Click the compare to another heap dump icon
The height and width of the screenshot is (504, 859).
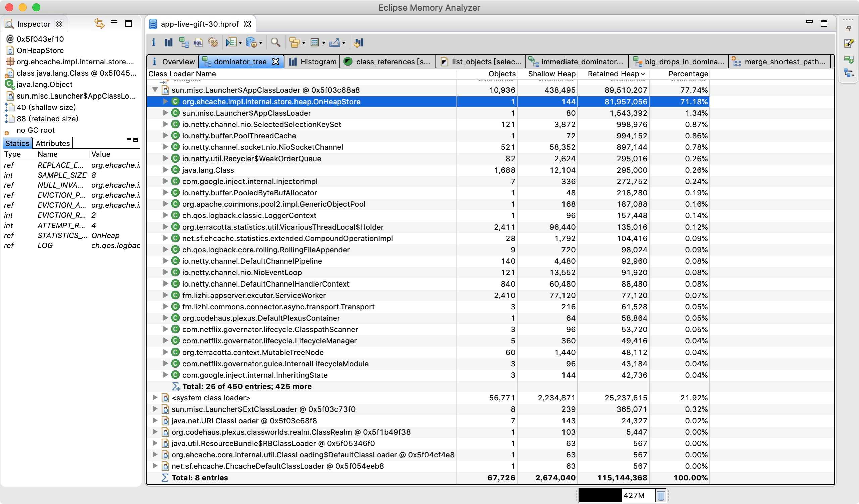(359, 42)
